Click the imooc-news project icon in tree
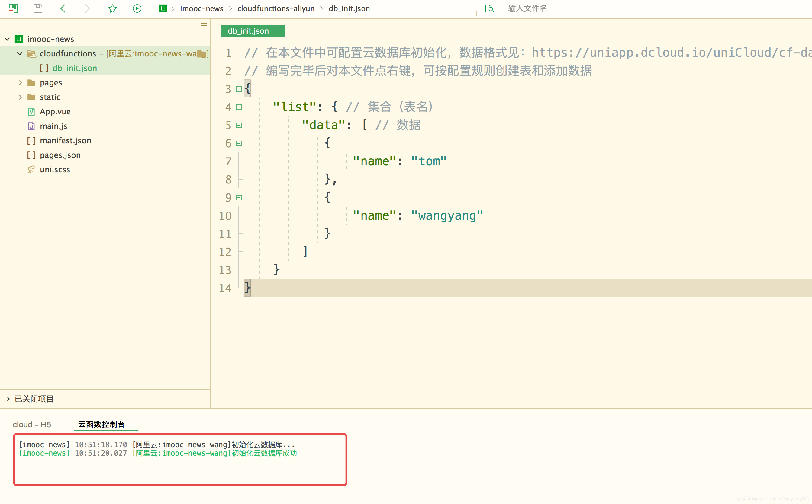The height and width of the screenshot is (504, 812). tap(19, 39)
